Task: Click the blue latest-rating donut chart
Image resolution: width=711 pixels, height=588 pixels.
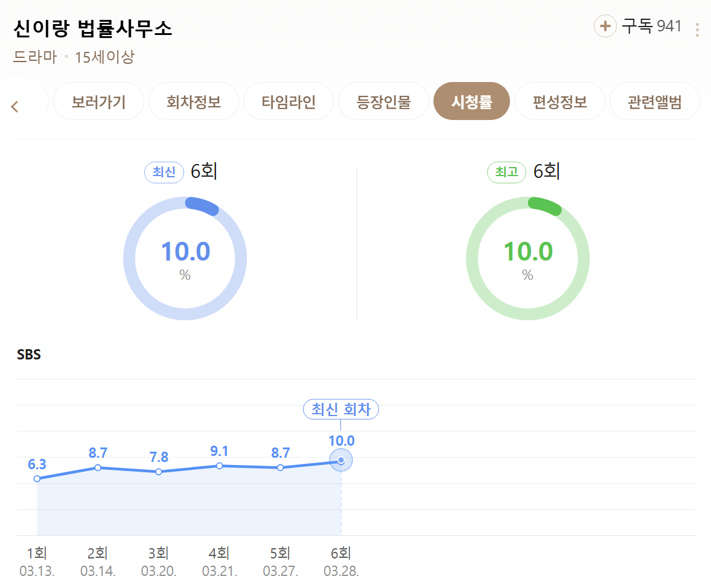Action: [185, 259]
